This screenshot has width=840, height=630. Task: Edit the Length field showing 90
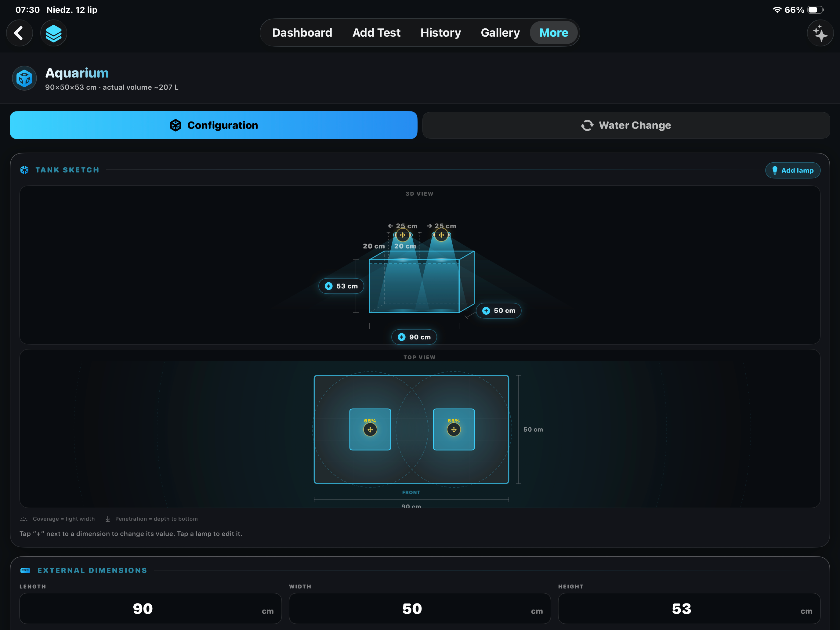coord(150,608)
